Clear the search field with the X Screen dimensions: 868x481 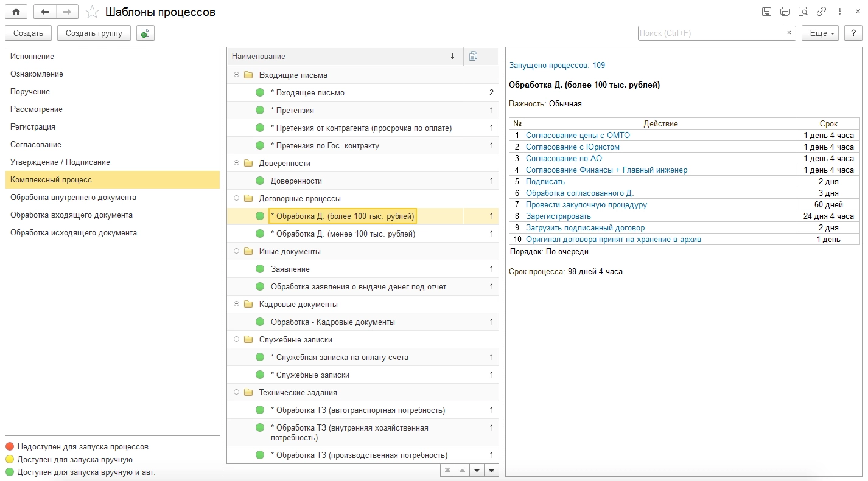789,33
